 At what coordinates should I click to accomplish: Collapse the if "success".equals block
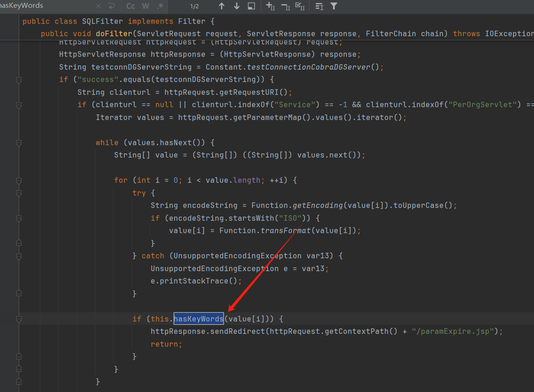(19, 80)
